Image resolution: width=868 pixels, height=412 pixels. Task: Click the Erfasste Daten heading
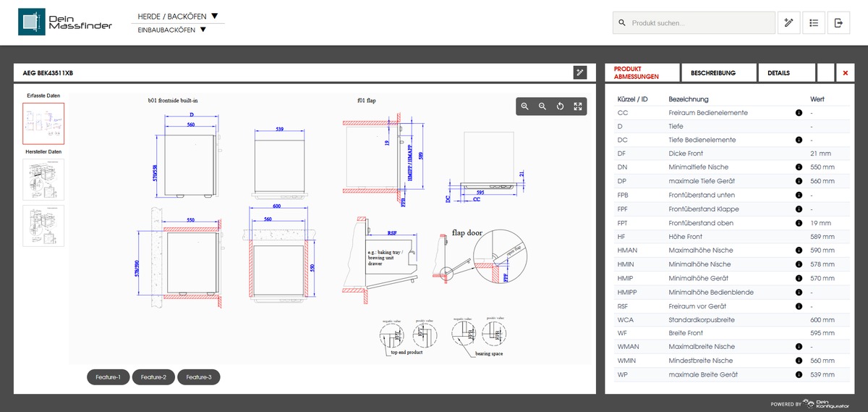(43, 96)
